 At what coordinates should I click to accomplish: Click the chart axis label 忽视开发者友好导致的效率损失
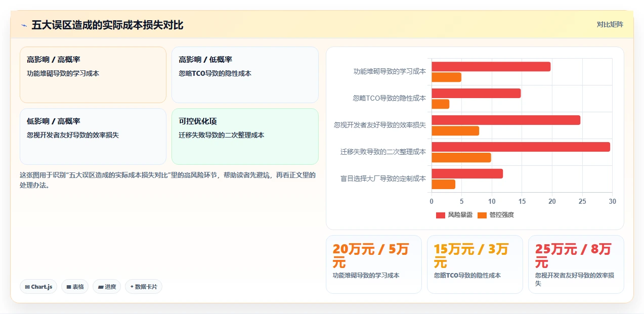(x=380, y=125)
